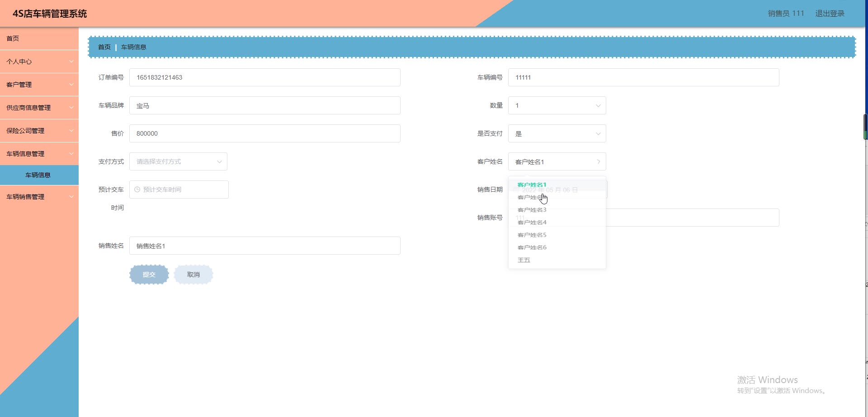Select 客户姓名3 from the dropdown list

pyautogui.click(x=557, y=210)
